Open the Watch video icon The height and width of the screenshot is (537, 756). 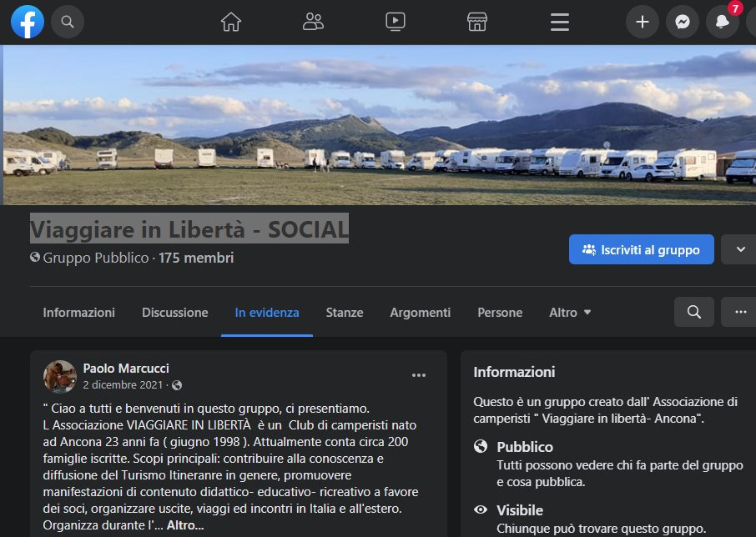[x=396, y=22]
